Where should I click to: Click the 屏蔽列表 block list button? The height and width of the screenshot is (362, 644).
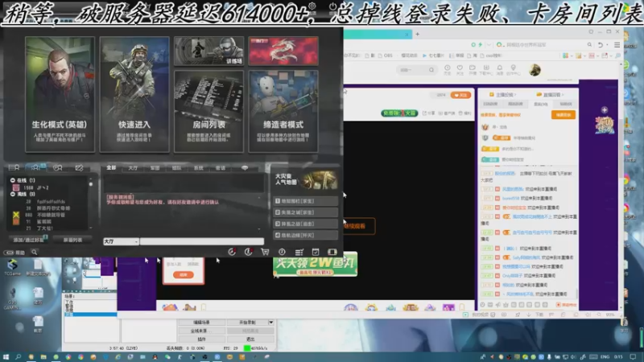(x=72, y=240)
